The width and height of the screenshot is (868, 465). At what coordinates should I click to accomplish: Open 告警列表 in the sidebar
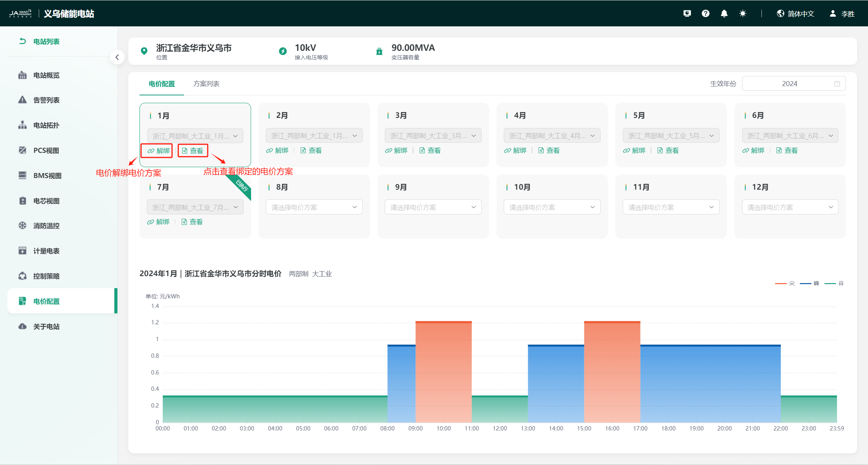point(46,100)
